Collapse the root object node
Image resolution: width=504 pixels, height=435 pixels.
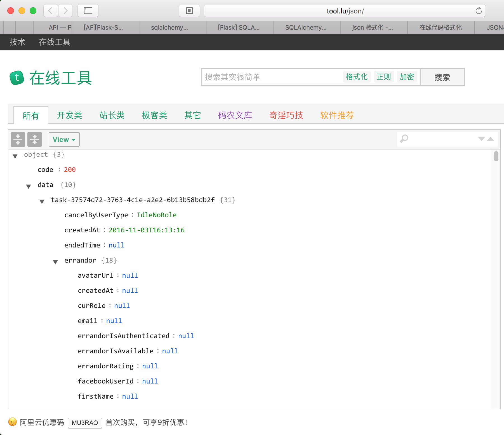pos(15,156)
